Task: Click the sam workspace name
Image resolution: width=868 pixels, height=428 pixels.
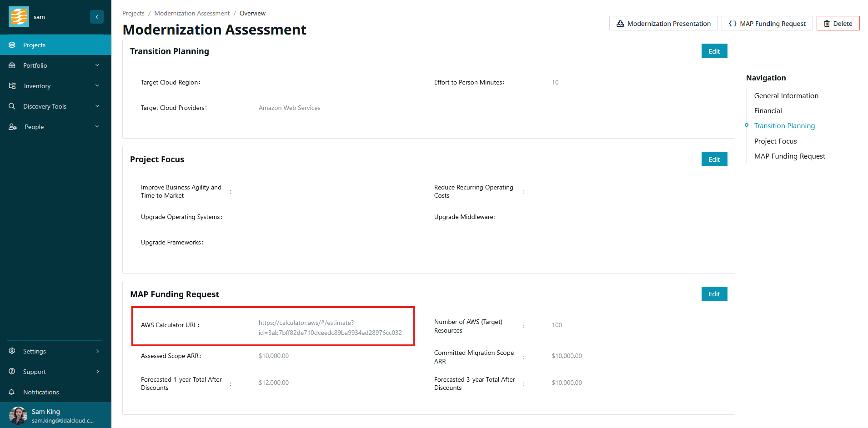Action: pyautogui.click(x=39, y=17)
